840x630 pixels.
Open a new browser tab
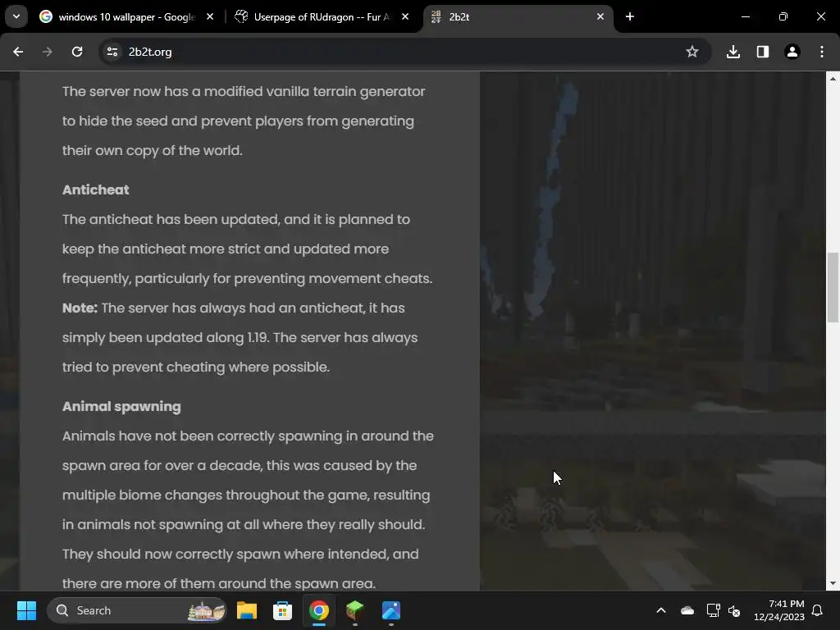point(630,16)
